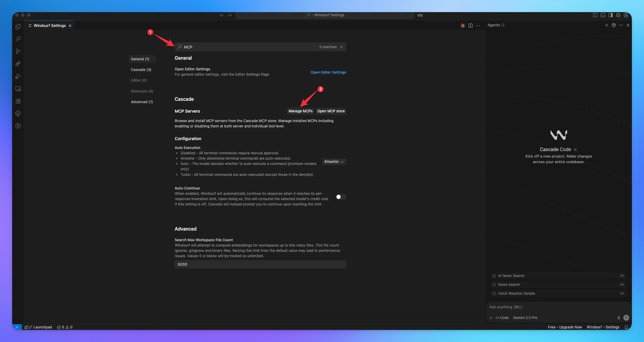Screen dimensions: 644x342
Task: Click the Manage MCPs button
Action: tap(300, 111)
